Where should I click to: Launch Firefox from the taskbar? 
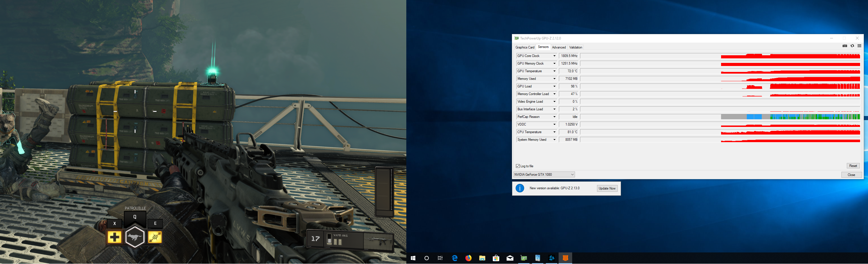[x=468, y=258]
